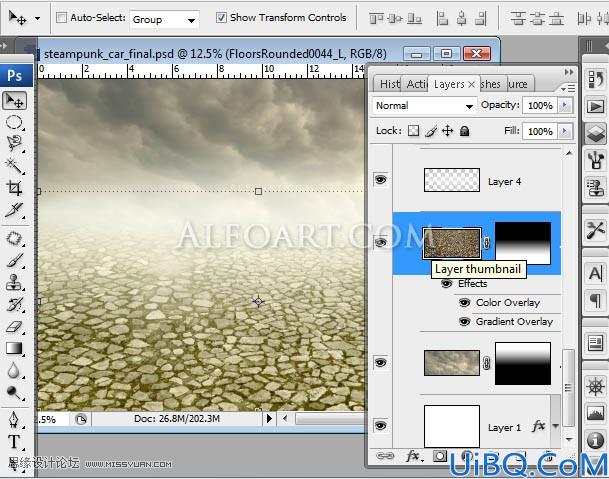Uncheck Show Transform Controls
Image resolution: width=609 pixels, height=479 pixels.
pyautogui.click(x=221, y=17)
